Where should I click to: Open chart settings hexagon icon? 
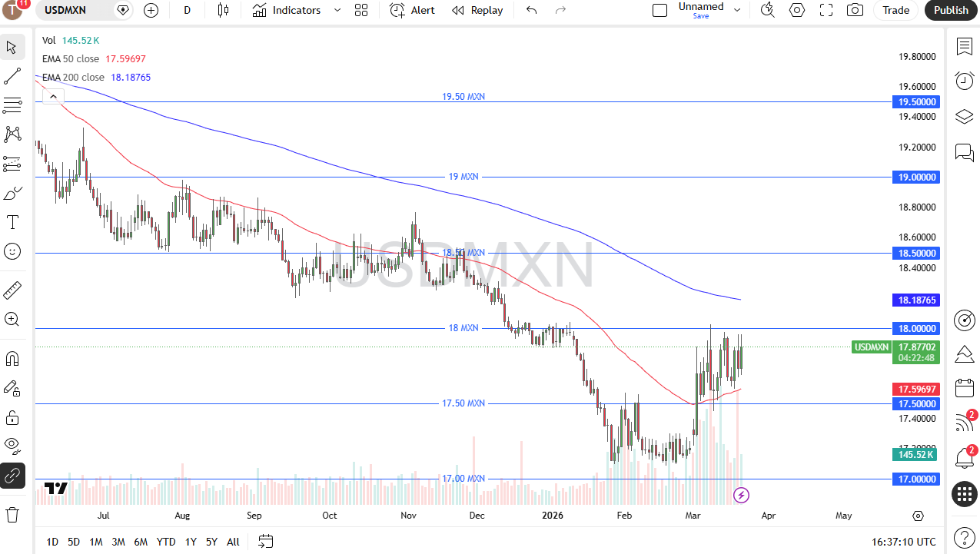click(x=797, y=10)
